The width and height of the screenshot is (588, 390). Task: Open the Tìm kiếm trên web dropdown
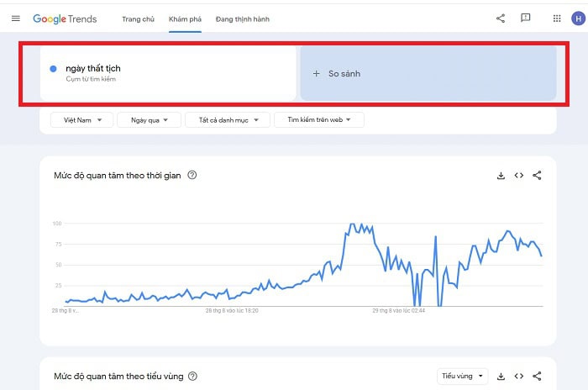(319, 120)
